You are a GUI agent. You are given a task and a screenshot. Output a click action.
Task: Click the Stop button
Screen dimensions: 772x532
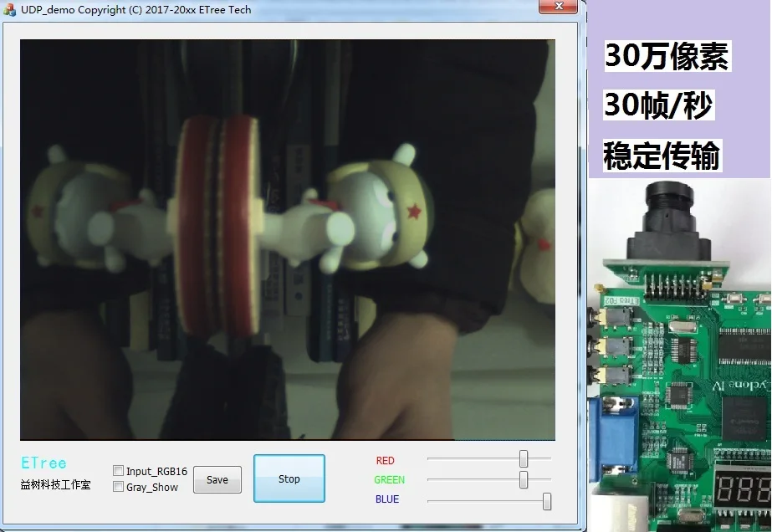pyautogui.click(x=289, y=478)
